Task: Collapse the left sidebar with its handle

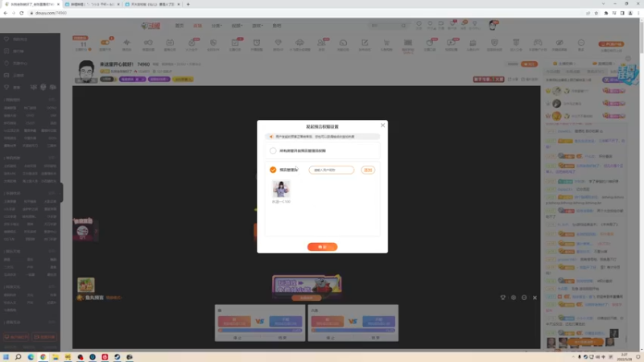Action: [x=61, y=192]
